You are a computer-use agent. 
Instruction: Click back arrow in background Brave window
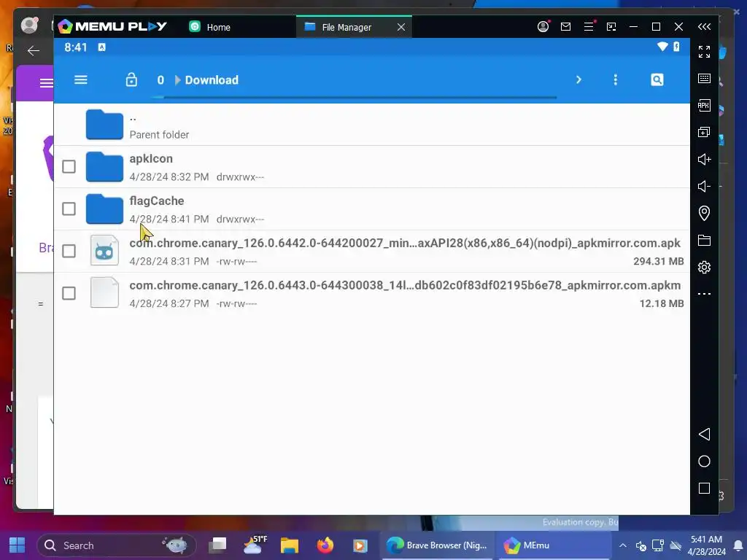pos(34,50)
